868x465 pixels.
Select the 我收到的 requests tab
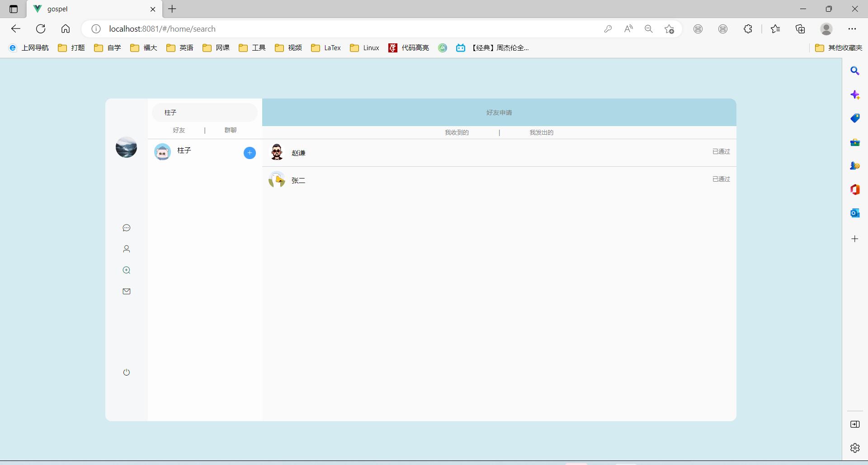tap(457, 132)
